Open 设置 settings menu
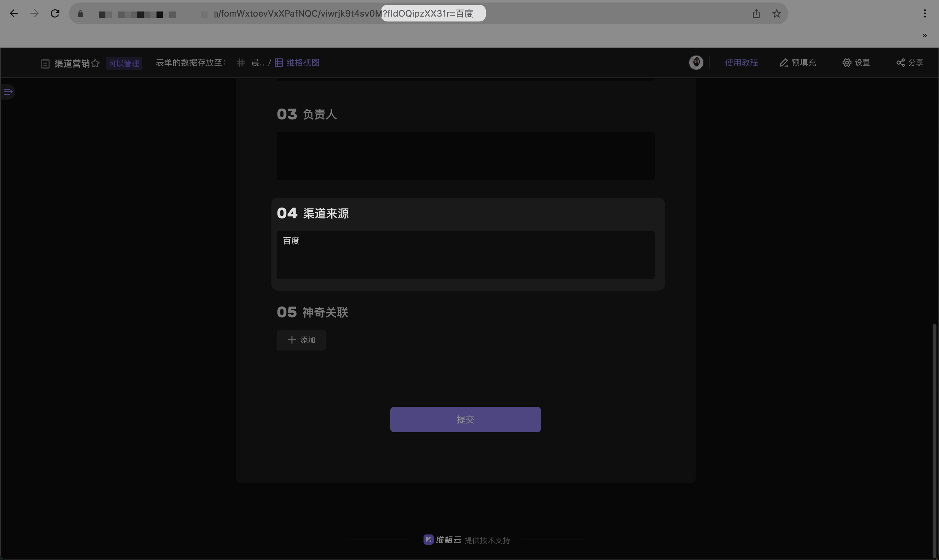The height and width of the screenshot is (560, 939). pos(856,63)
